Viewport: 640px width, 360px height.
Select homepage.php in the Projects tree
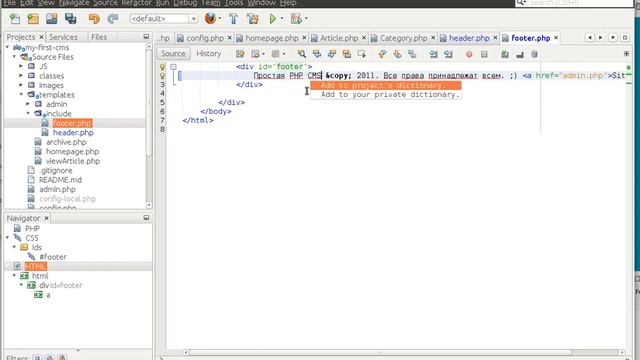point(72,151)
